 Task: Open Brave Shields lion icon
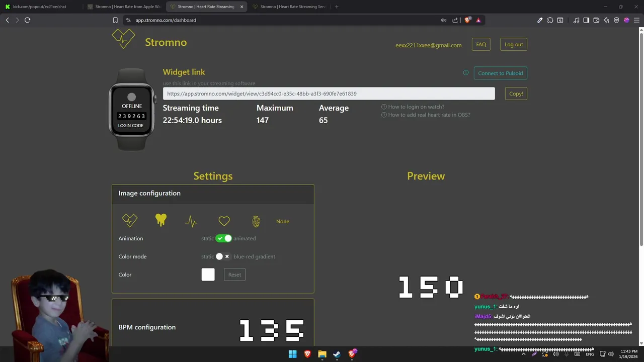coord(467,20)
